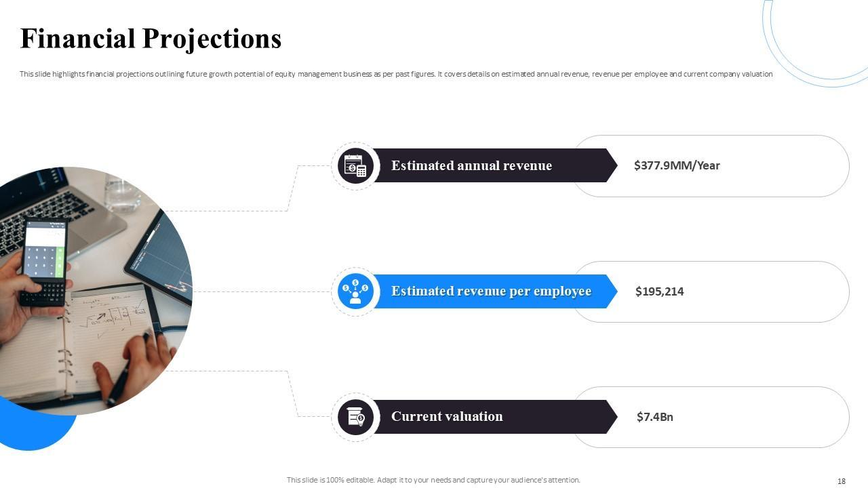This screenshot has width=868, height=488.
Task: Click the $7.4Bn valuation figure
Action: click(x=654, y=417)
